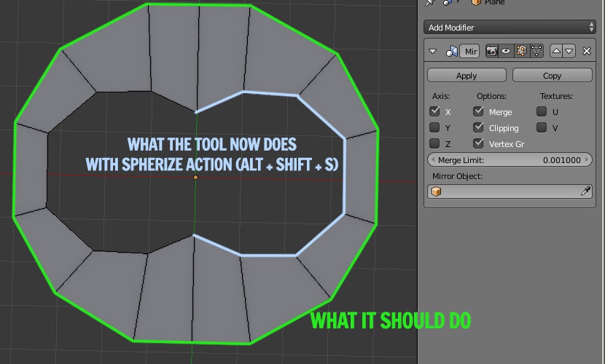Click the Mirror Object selection field
Screen dimensions: 605x364
click(510, 191)
